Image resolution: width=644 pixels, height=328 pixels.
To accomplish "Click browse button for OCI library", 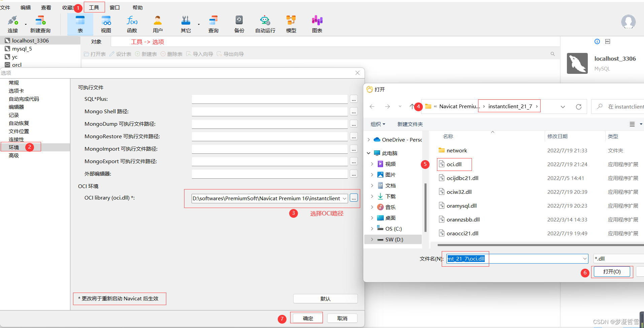I will point(353,198).
